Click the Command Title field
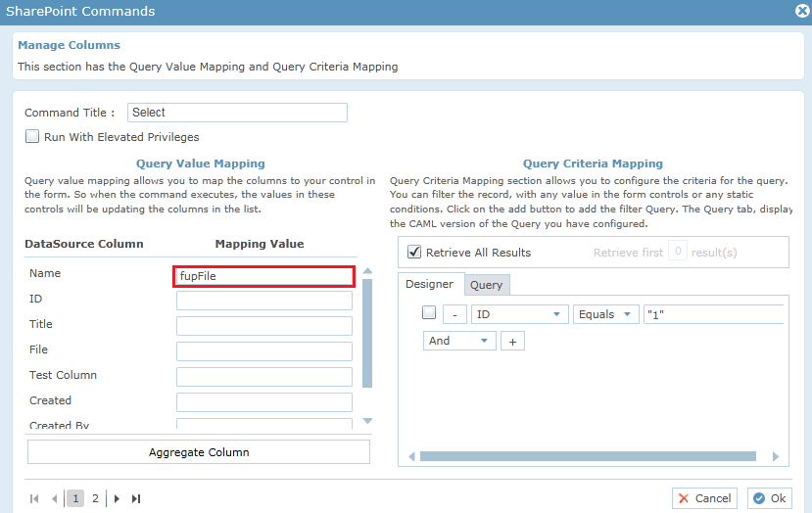 coord(237,113)
